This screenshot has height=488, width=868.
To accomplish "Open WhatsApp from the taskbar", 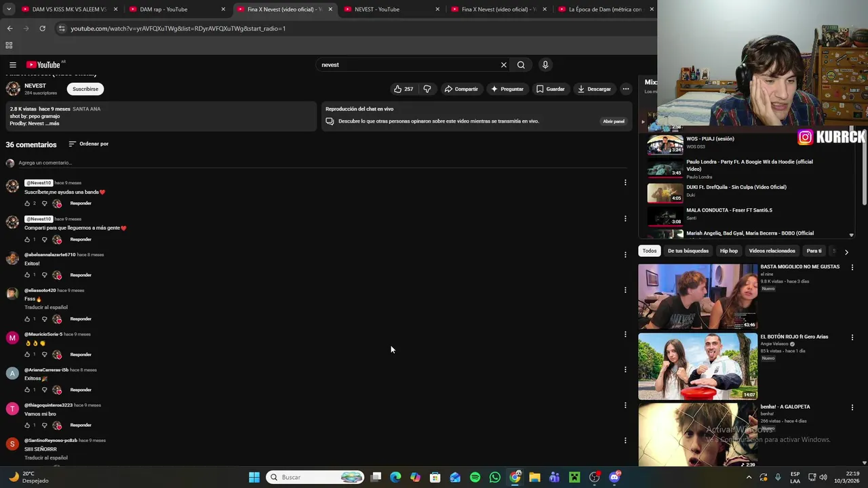I will point(495,477).
